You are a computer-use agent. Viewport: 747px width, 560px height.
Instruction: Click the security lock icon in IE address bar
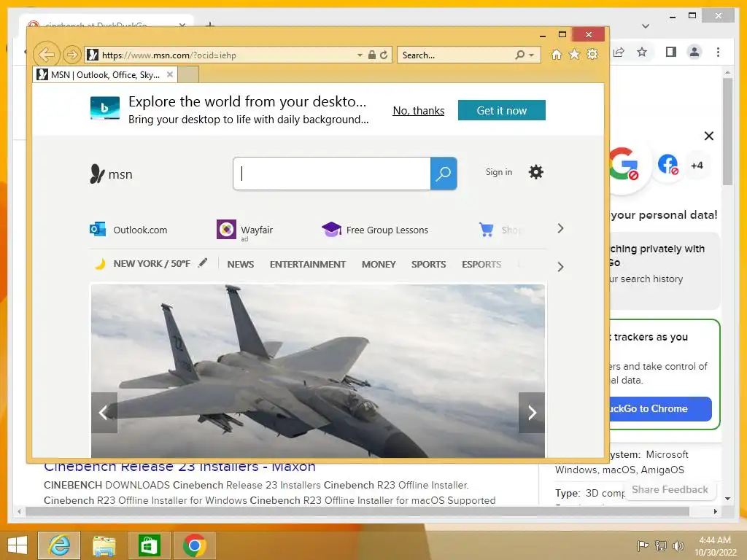click(x=372, y=55)
